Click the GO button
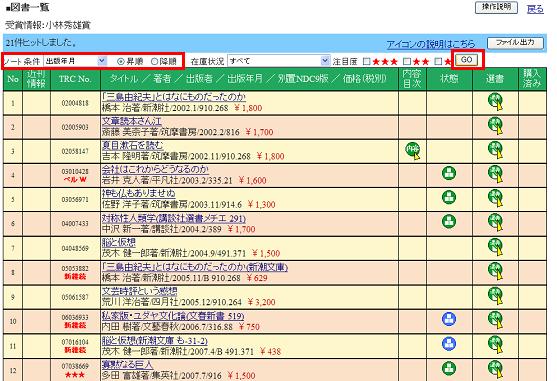 click(466, 60)
